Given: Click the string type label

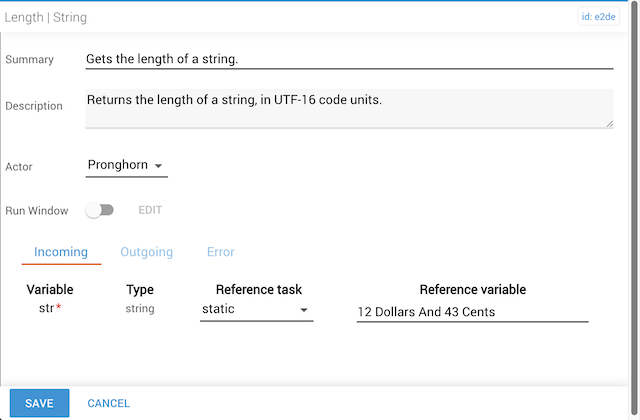Looking at the screenshot, I should (x=140, y=309).
